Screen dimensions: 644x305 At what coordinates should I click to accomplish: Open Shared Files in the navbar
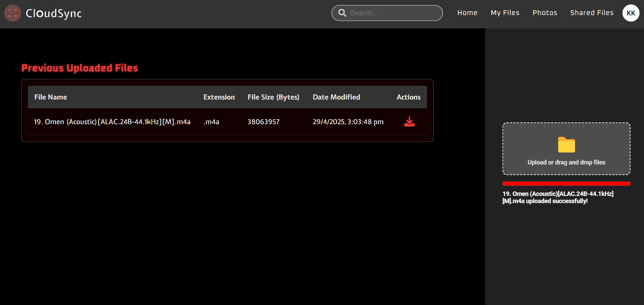[x=591, y=13]
